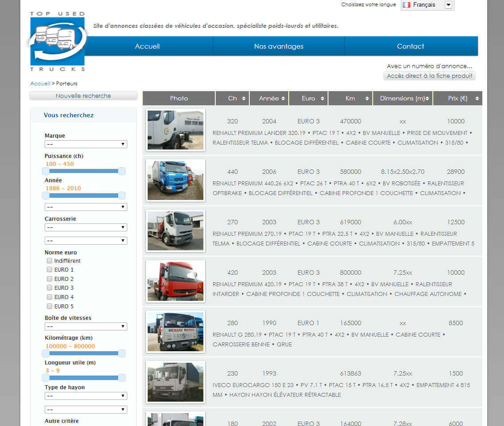504x426 pixels.
Task: Click the Top Used Trucks logo
Action: tap(57, 42)
